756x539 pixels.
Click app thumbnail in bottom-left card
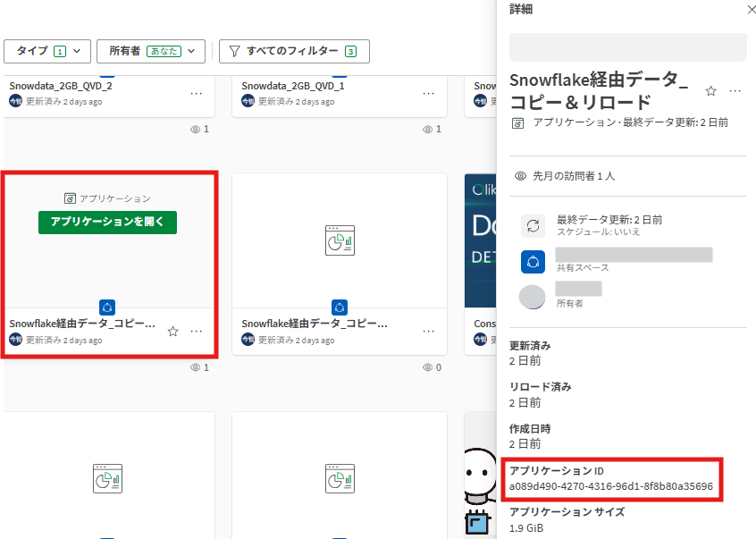pos(107,479)
